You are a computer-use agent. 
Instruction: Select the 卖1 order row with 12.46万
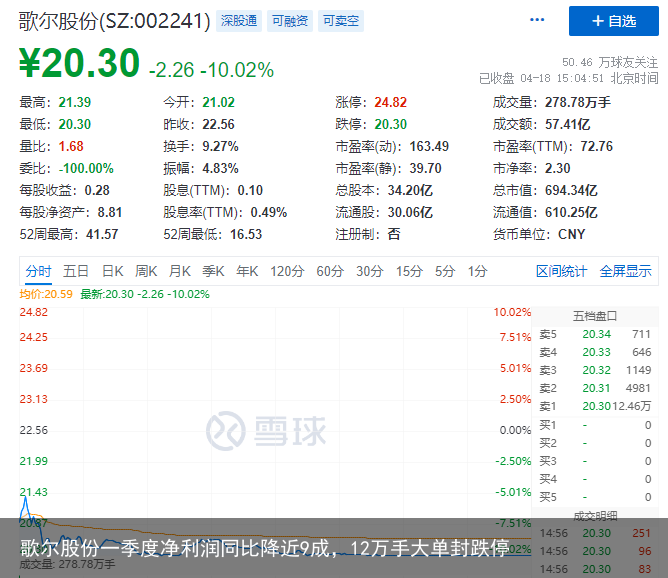coord(595,406)
